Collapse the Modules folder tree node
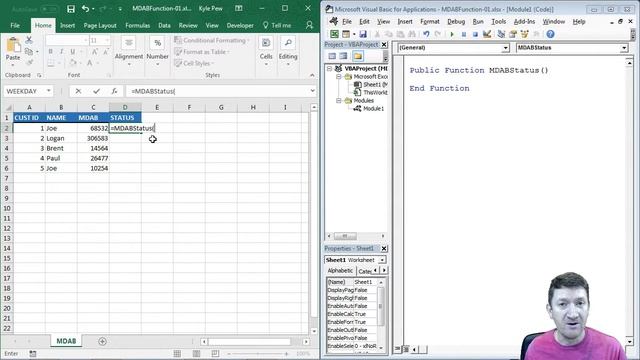 [x=338, y=100]
